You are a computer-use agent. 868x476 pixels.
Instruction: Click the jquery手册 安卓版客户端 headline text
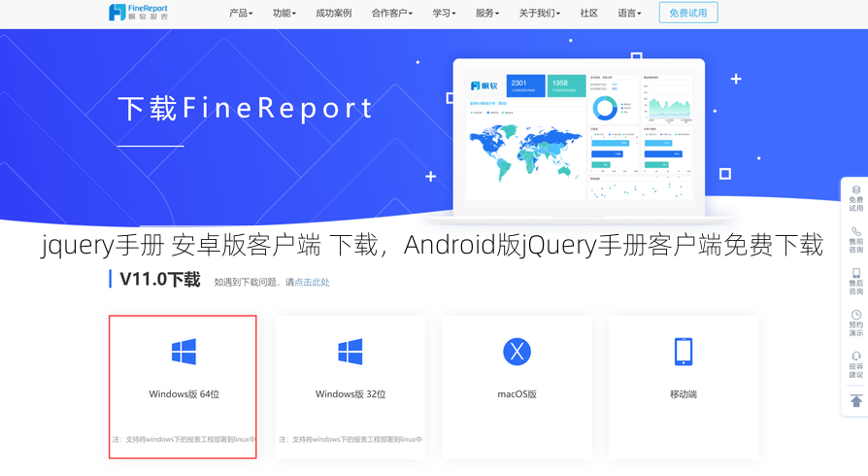pos(432,245)
